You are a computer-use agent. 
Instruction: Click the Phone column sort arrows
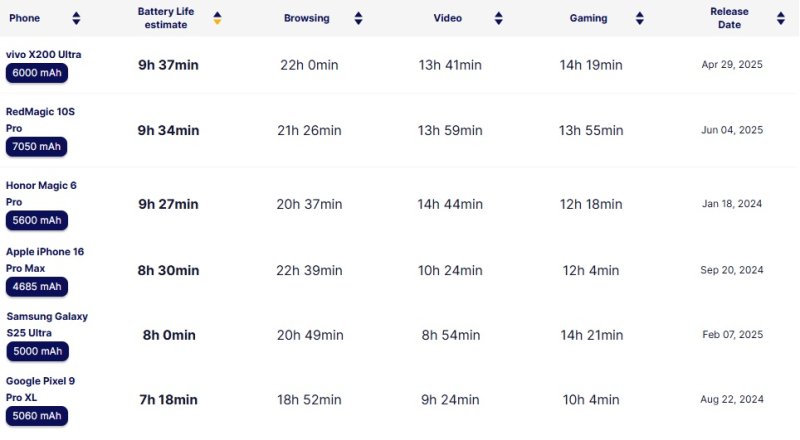77,18
